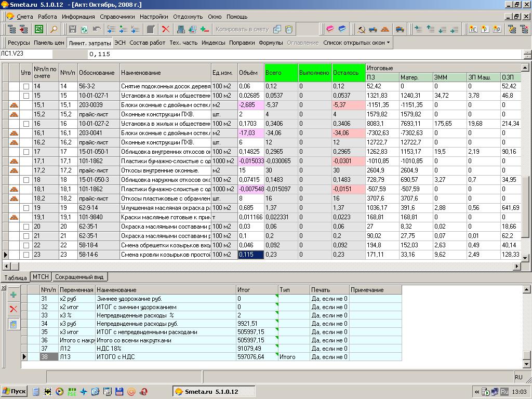Open the Отдохнуть menu
Image resolution: width=532 pixels, height=399 pixels.
188,17
